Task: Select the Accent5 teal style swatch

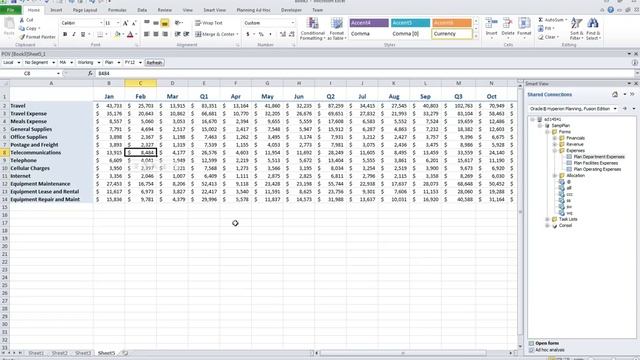Action: point(410,23)
